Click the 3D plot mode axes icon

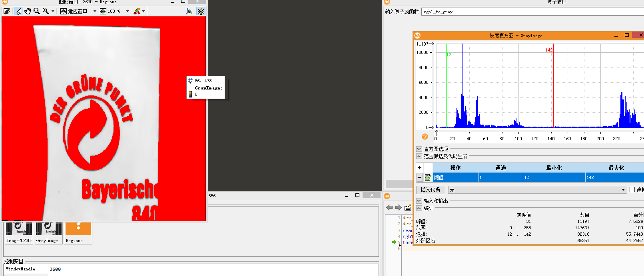[x=189, y=11]
